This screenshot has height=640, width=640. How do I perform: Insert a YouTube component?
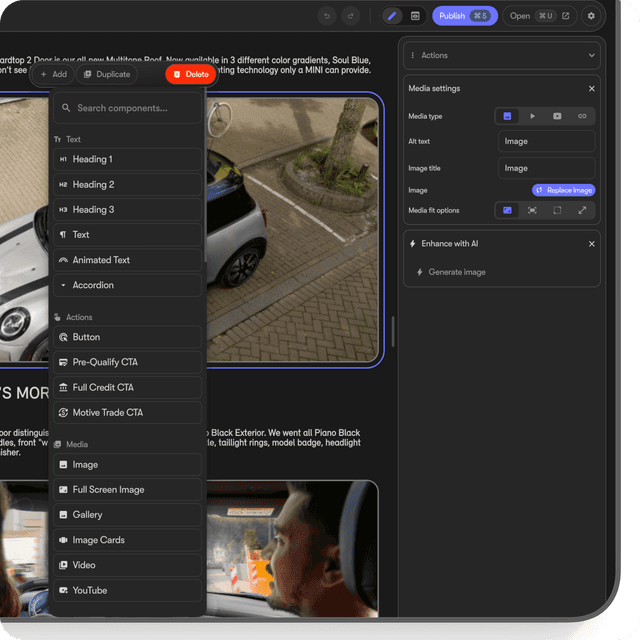click(127, 591)
